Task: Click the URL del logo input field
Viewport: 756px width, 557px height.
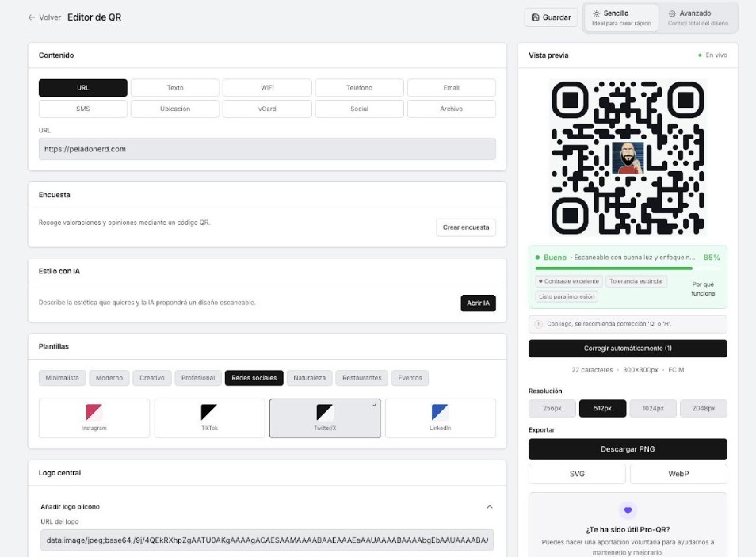Action: [267, 540]
